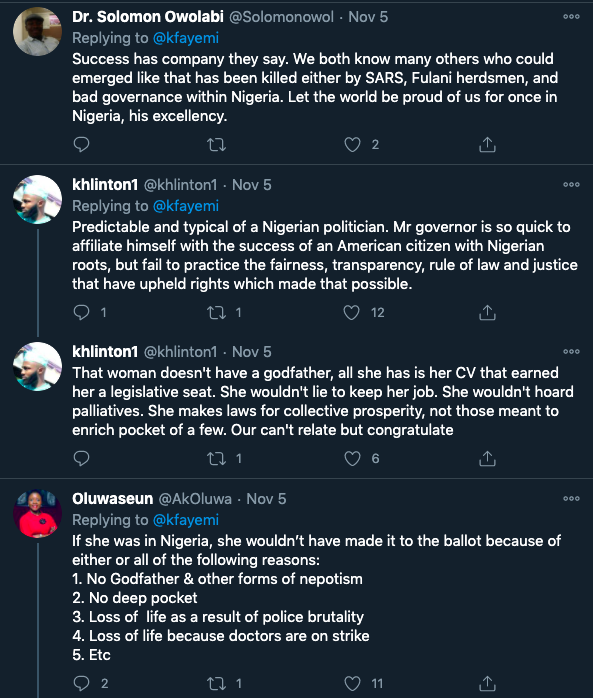593x698 pixels.
Task: Like khlinton1's tweet with 12 likes
Action: coord(352,312)
